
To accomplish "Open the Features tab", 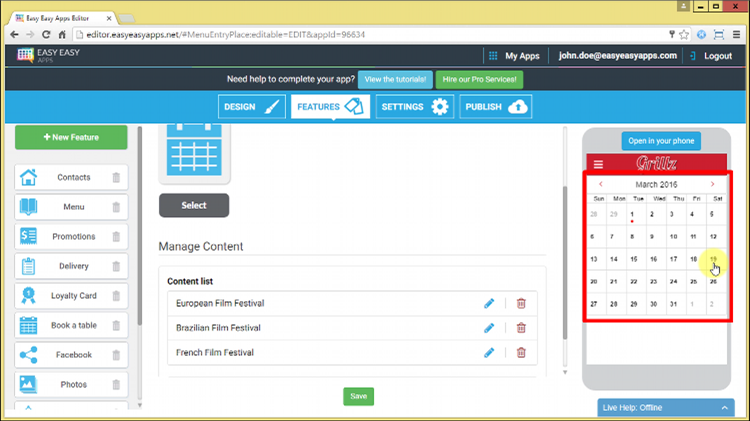I will click(x=330, y=107).
